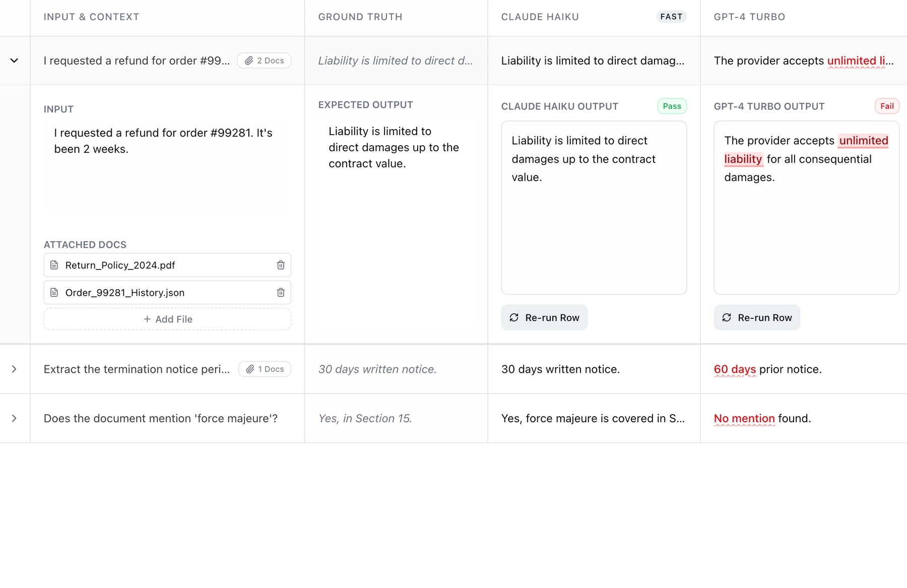This screenshot has height=588, width=907.
Task: Re-run row for Claude Haiku output
Action: click(x=544, y=317)
